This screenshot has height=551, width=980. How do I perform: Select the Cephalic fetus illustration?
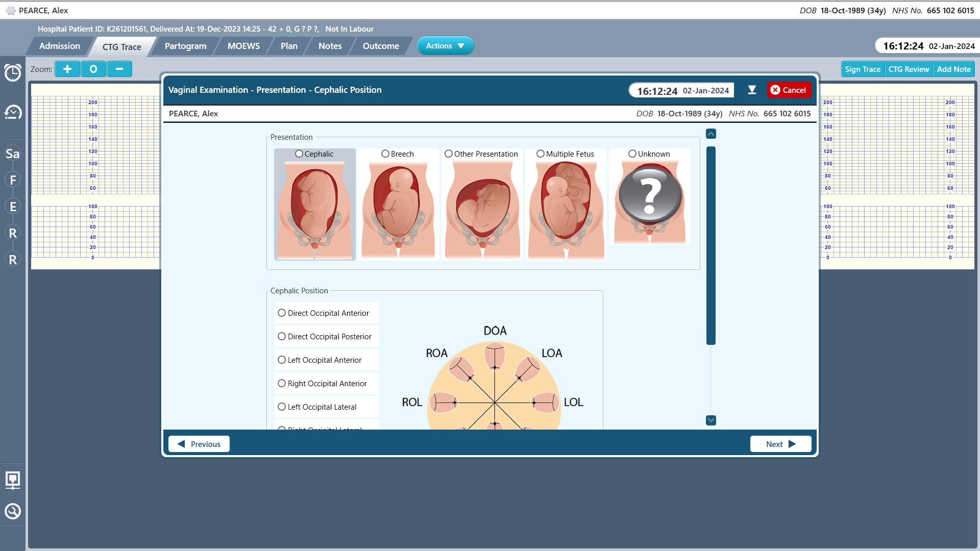[x=315, y=210]
